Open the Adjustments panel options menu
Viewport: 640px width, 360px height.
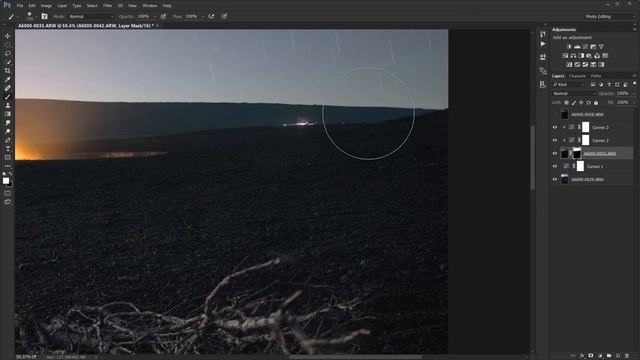coord(635,29)
